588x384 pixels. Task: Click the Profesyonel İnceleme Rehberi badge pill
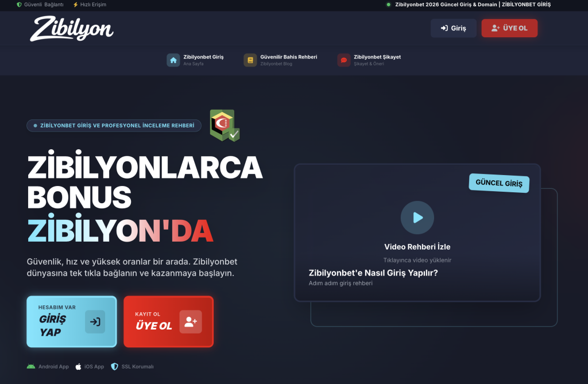(114, 126)
